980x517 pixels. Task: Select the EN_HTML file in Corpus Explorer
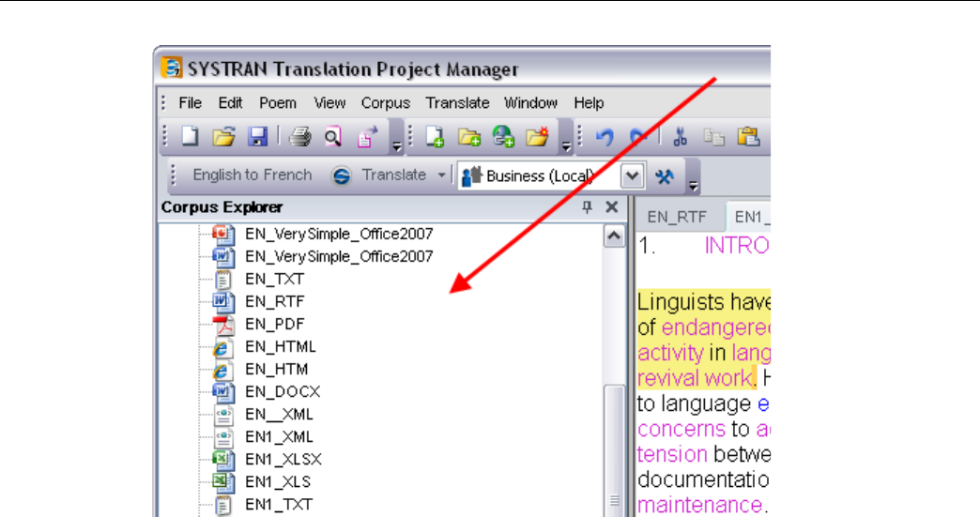(280, 346)
